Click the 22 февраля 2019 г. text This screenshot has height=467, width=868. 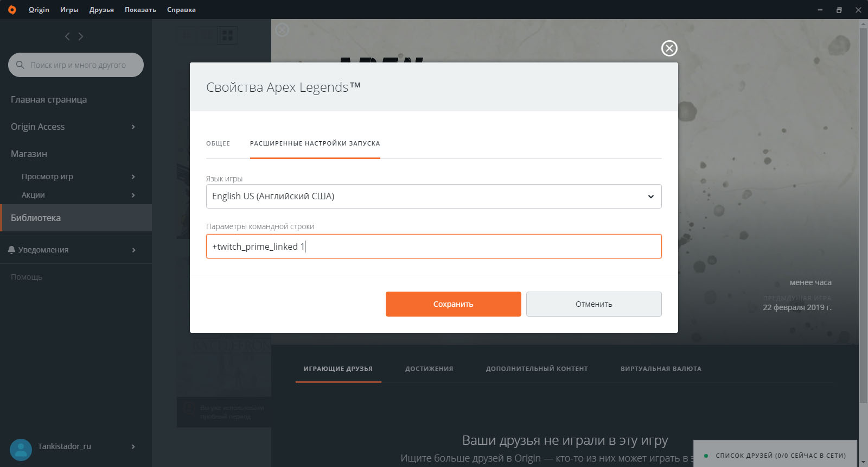pos(797,307)
